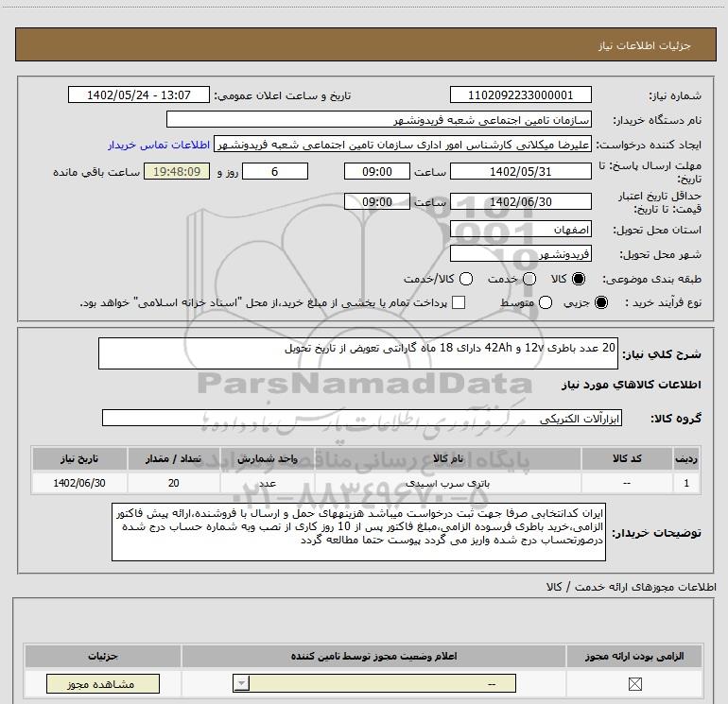Click the row number cell 1
The image size is (728, 704).
click(x=686, y=483)
